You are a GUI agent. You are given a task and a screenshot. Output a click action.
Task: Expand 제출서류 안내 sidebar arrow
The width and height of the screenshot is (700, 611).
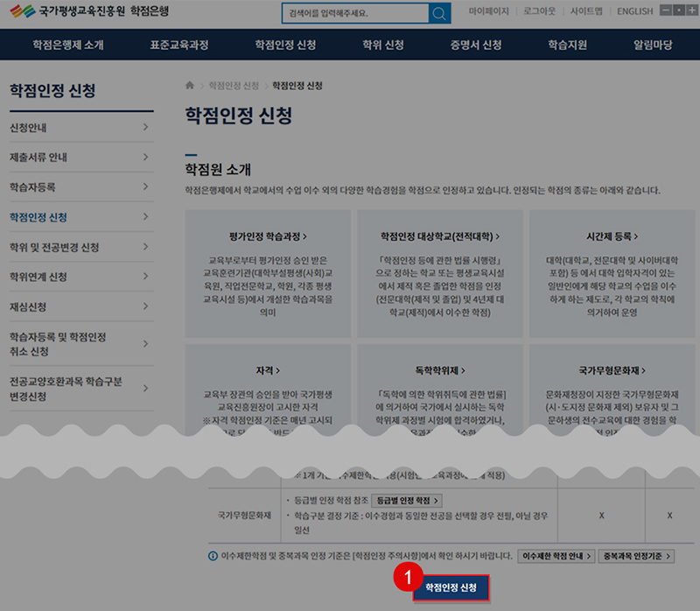tap(145, 158)
